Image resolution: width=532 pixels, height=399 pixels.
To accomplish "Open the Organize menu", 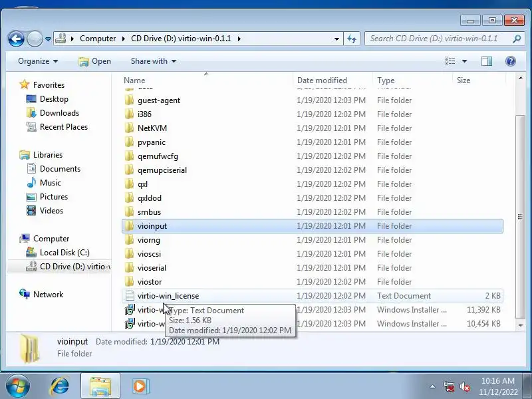I will pos(38,61).
